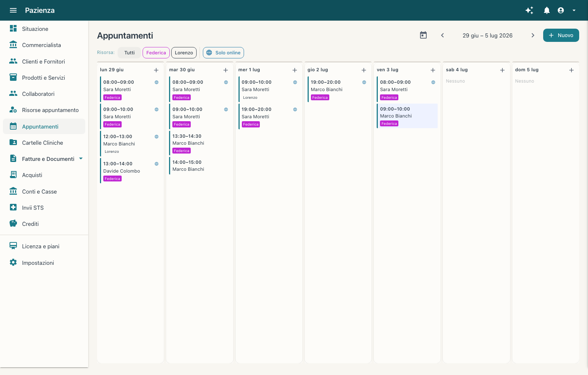588x375 pixels.
Task: Open the hamburger navigation menu
Action: 13,10
